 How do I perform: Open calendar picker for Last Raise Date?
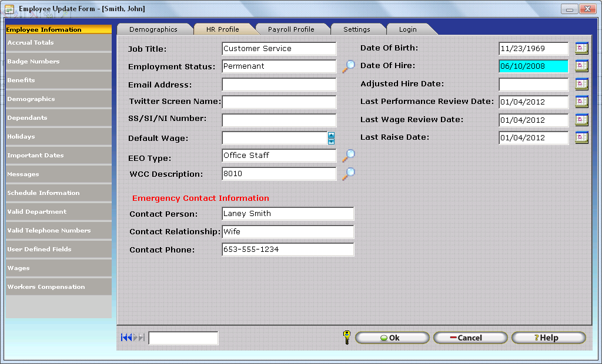tap(581, 138)
